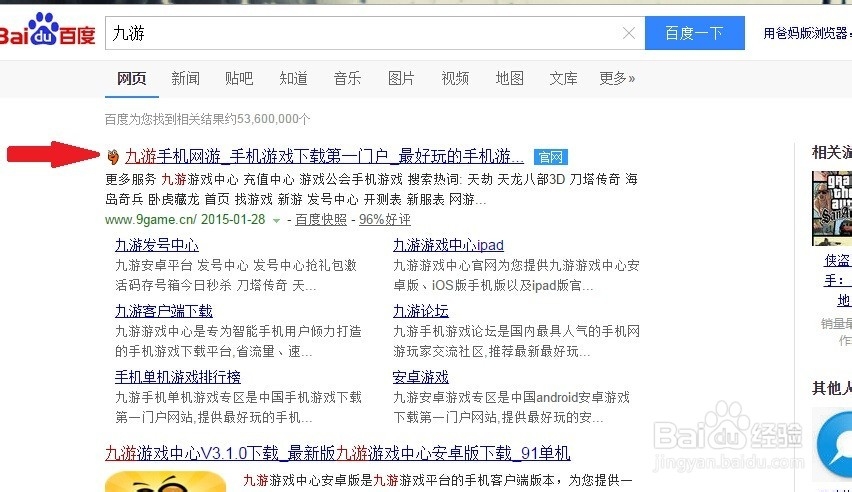
Task: Expand the dropdown arrow after the 9game URL
Action: (276, 221)
